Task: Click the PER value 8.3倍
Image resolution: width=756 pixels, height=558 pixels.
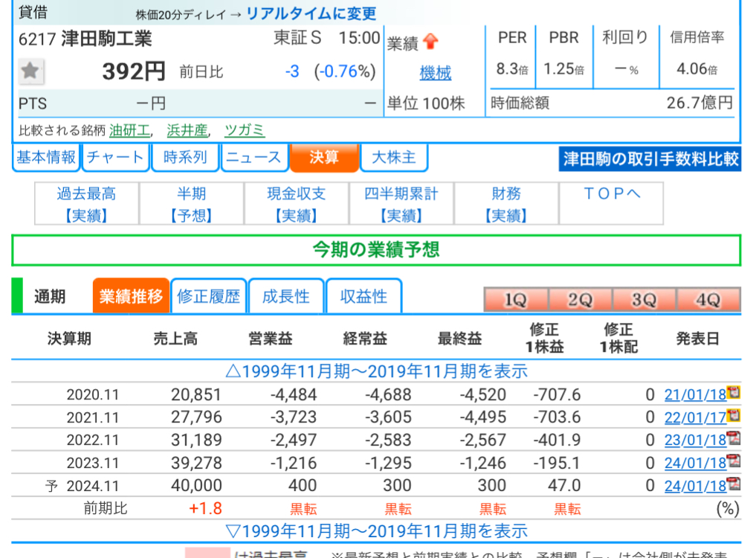Action: [512, 69]
